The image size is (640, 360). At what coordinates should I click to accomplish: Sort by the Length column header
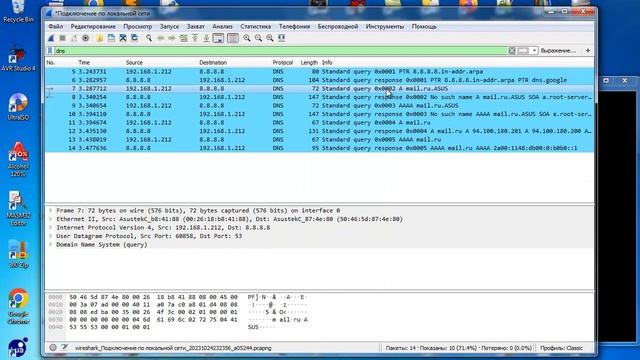tap(309, 62)
